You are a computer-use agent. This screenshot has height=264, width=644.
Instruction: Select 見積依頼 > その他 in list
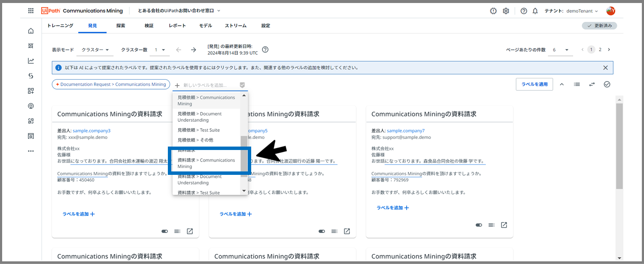tap(207, 140)
